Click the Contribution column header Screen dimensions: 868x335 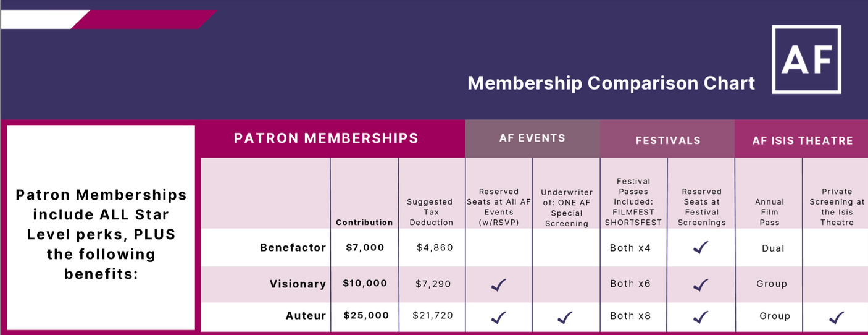point(364,223)
